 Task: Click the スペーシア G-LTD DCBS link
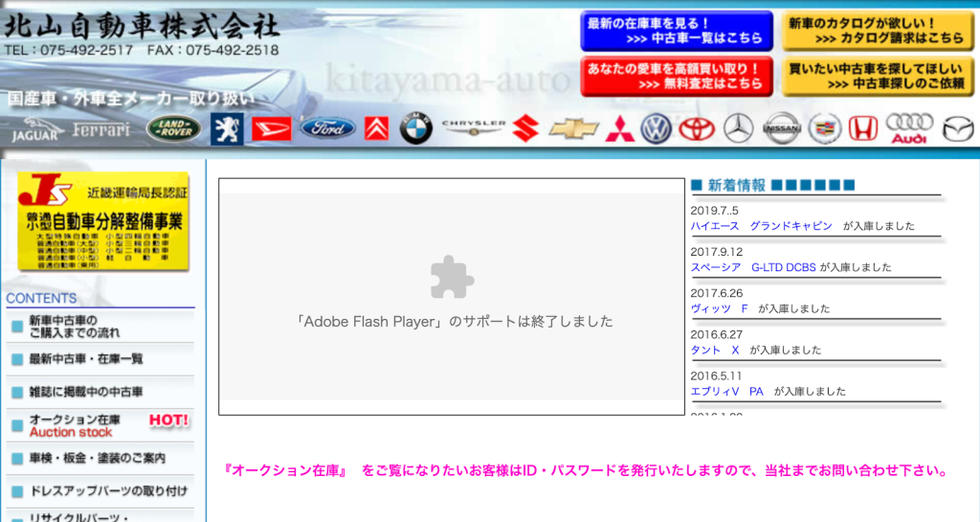[x=753, y=267]
